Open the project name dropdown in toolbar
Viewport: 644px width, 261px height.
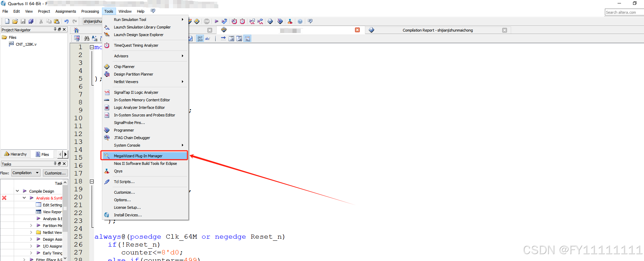[92, 21]
